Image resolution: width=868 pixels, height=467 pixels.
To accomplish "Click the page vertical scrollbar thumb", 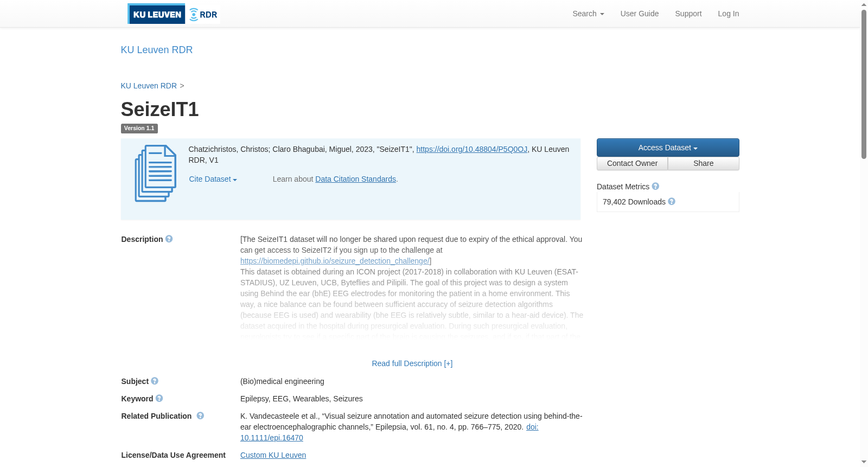I will 864,84.
